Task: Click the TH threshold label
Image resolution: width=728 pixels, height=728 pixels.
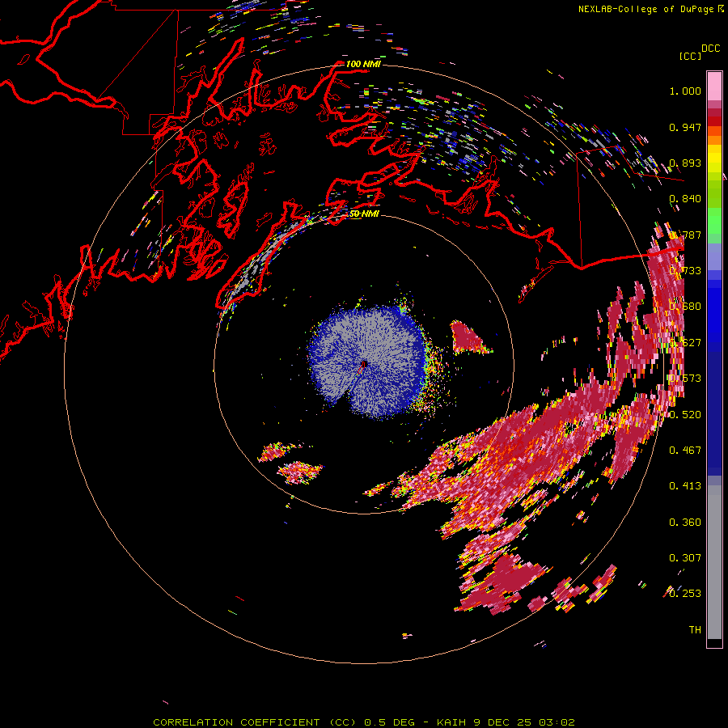Action: pos(695,630)
